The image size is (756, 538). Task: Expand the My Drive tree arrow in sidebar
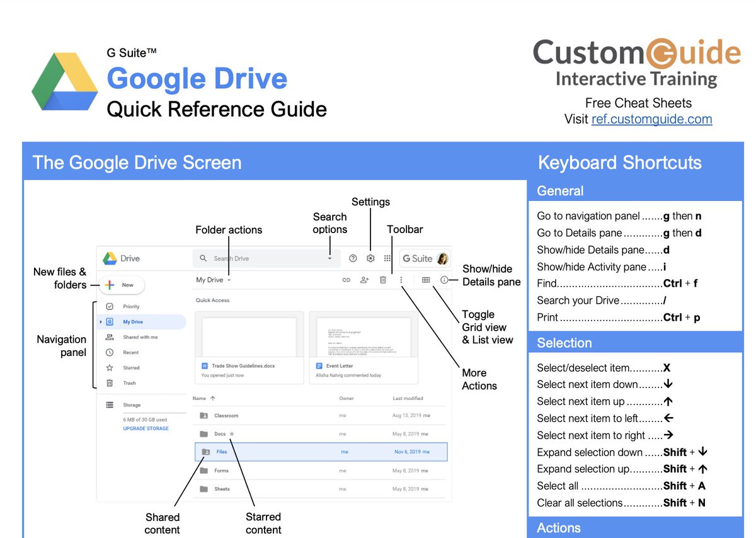pos(101,322)
